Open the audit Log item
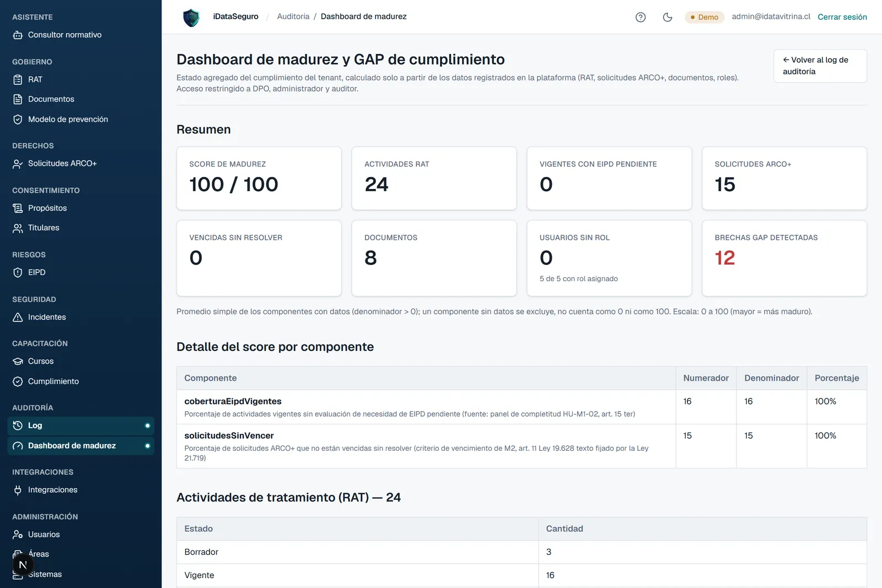The image size is (882, 588). coord(80,425)
